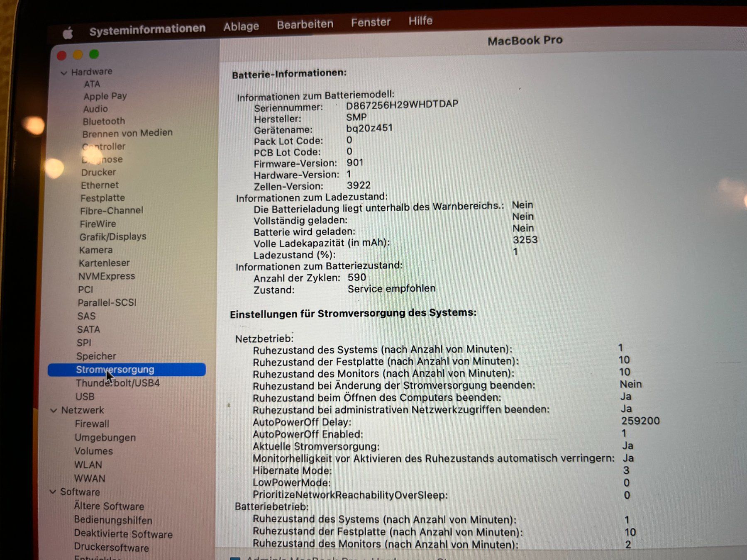Image resolution: width=747 pixels, height=560 pixels.
Task: Select Festplatte in the sidebar
Action: (103, 198)
